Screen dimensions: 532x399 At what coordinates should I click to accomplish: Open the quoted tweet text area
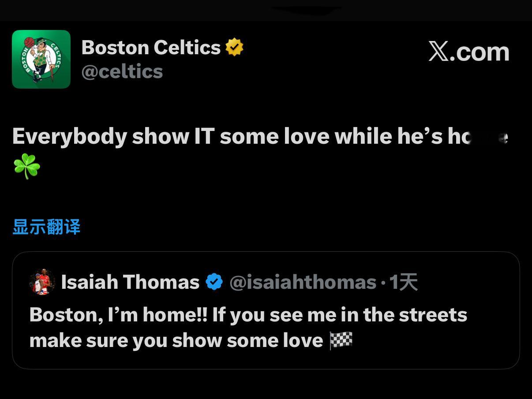[247, 327]
